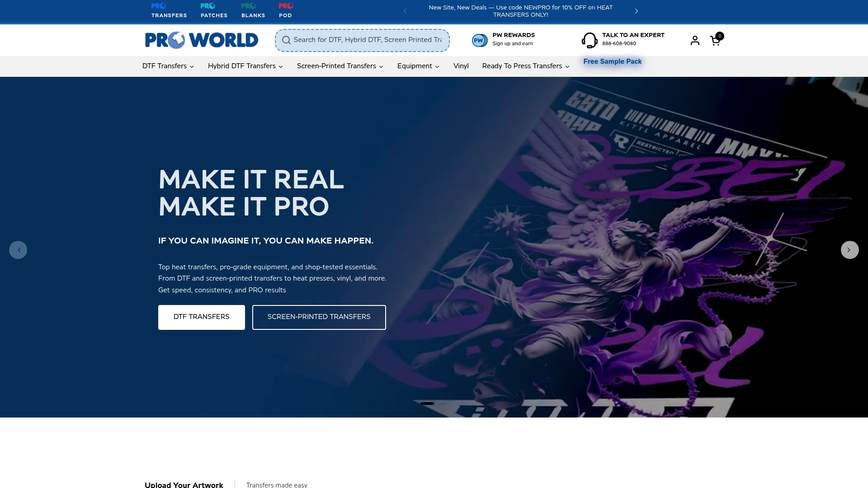Focus the product search field
Viewport: 868px width, 488px height.
coord(362,40)
